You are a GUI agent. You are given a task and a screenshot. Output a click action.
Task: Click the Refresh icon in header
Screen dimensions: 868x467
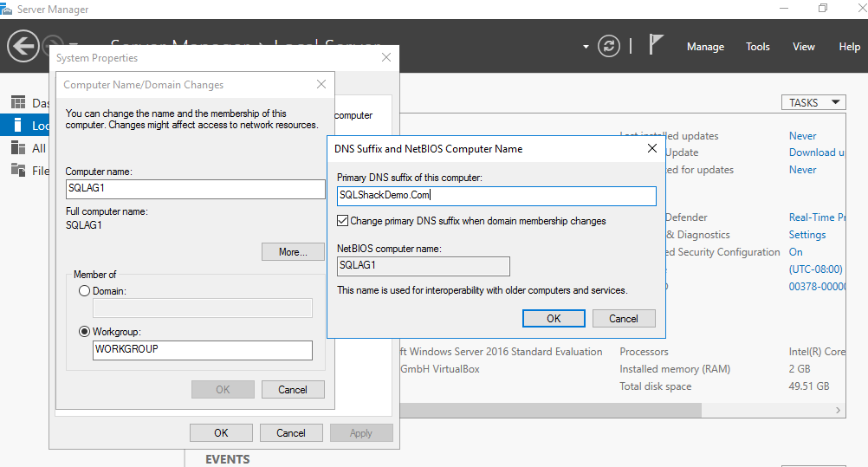[610, 46]
